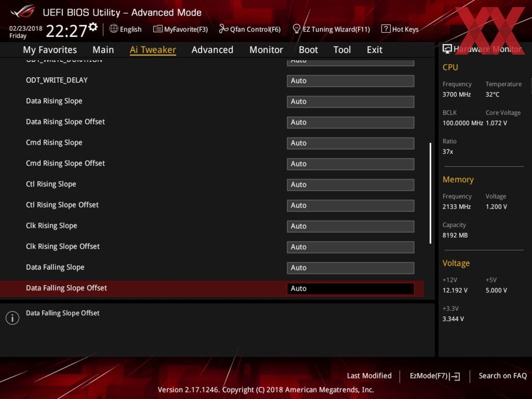Image resolution: width=532 pixels, height=399 pixels.
Task: Edit Clk Rising Slope Offset value
Action: point(350,247)
